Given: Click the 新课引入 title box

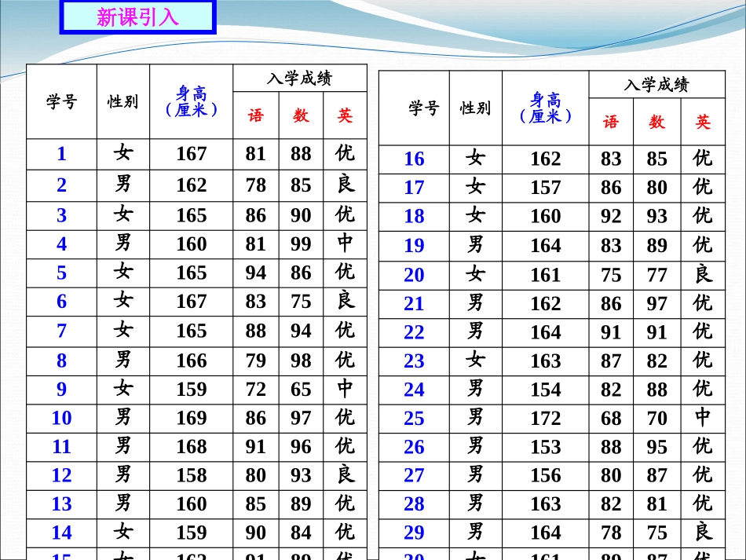Looking at the screenshot, I should click(x=137, y=16).
